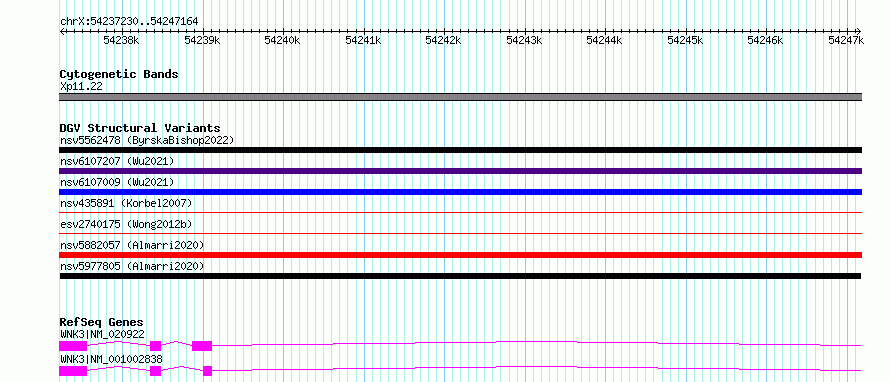Click the left arrow of the ruler

(62, 31)
